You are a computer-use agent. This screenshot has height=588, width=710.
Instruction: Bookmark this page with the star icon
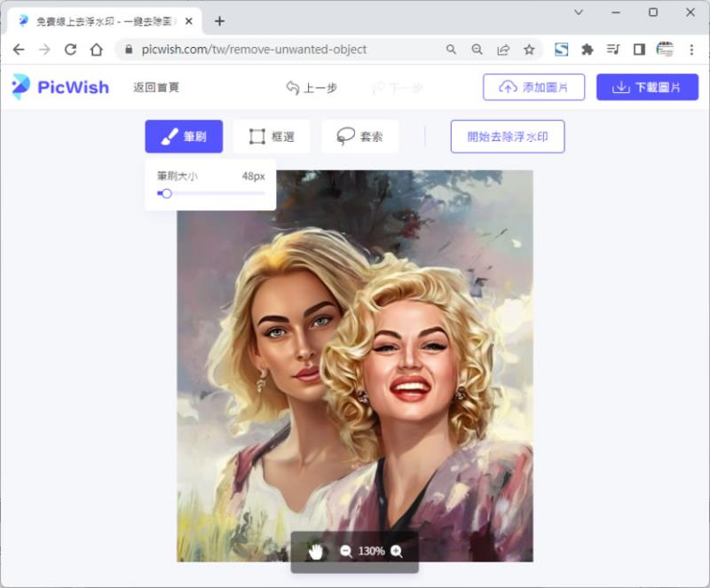point(529,50)
